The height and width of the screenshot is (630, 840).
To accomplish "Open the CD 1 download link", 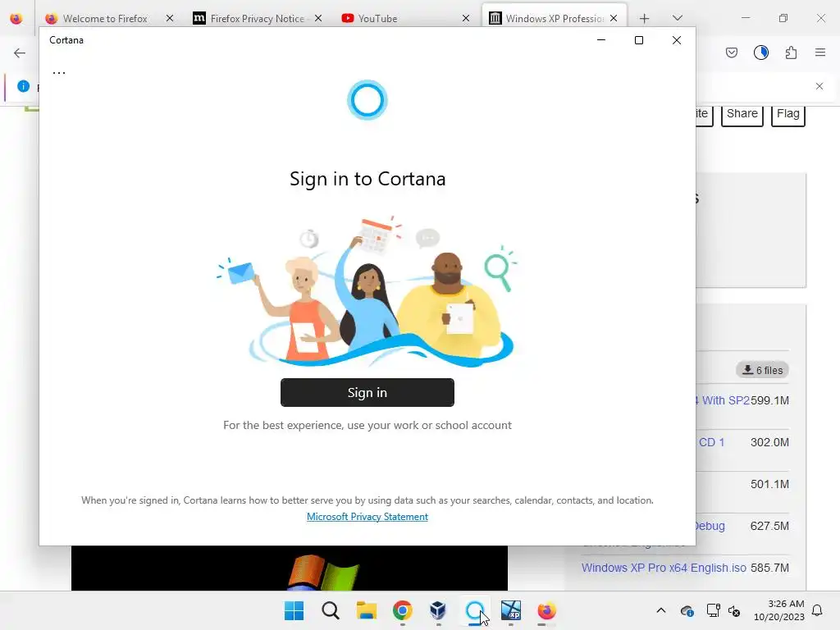I will (711, 442).
